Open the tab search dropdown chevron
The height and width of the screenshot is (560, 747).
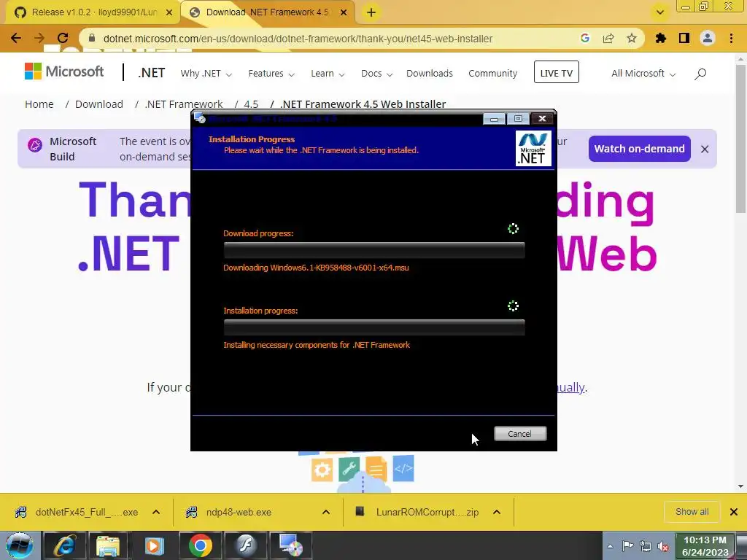point(659,12)
